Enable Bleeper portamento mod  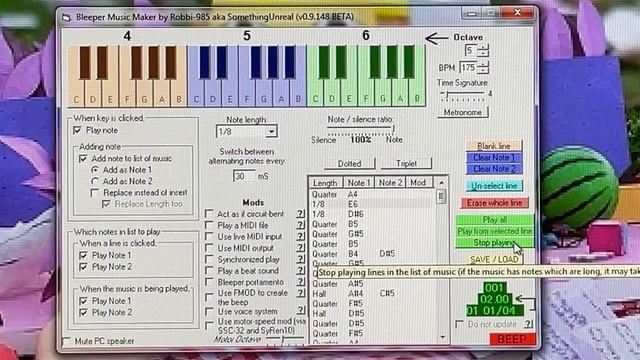[209, 282]
